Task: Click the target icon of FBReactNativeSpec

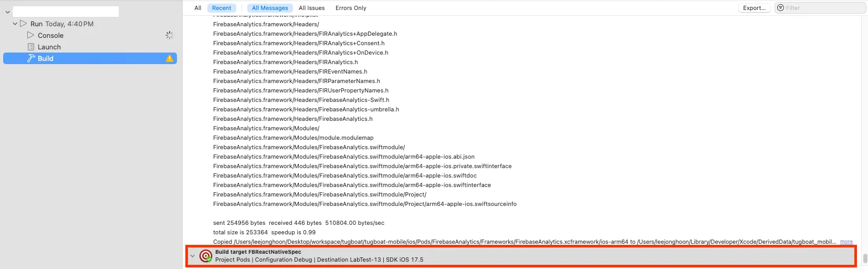Action: [206, 256]
